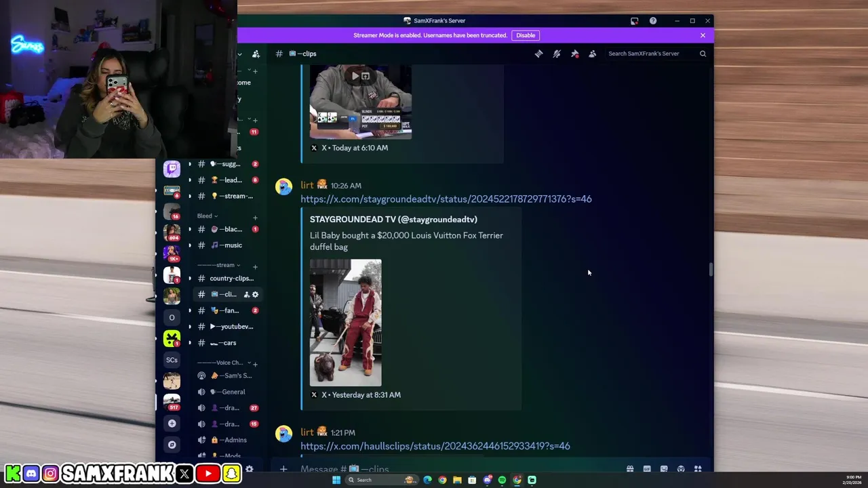Dismiss the Streamer Mode banner
Screen dimensions: 868x488
[703, 35]
